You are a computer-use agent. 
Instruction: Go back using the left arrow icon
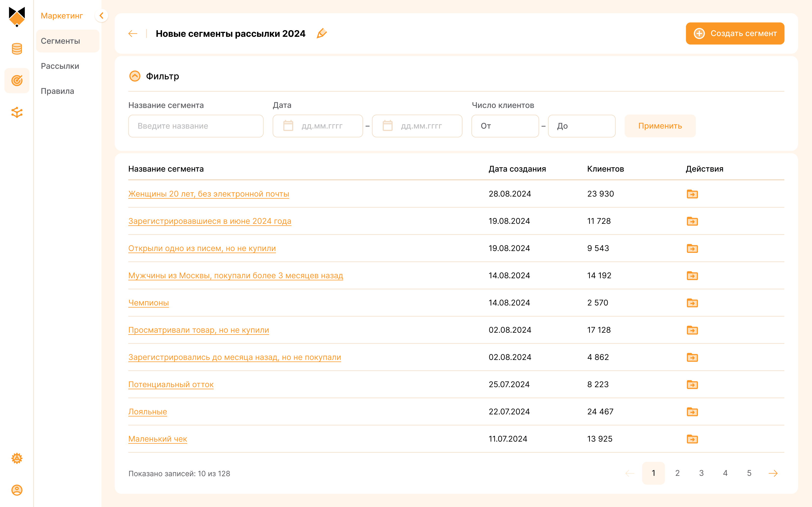(x=133, y=34)
